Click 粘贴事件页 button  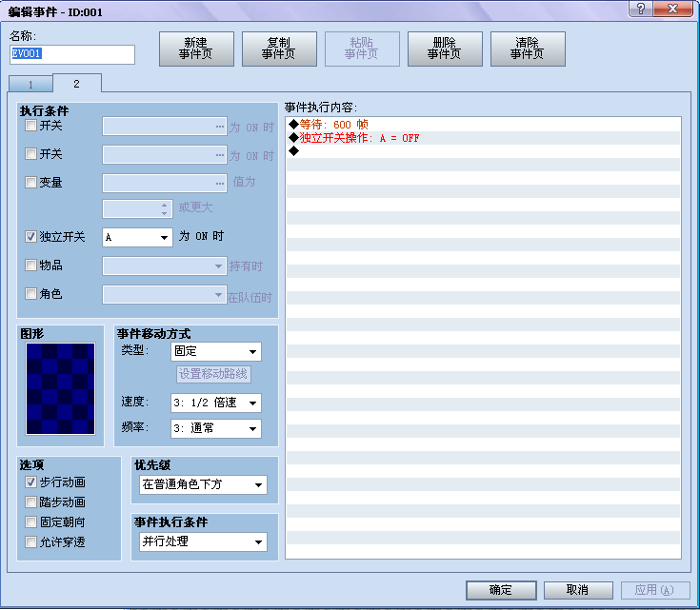pyautogui.click(x=362, y=49)
